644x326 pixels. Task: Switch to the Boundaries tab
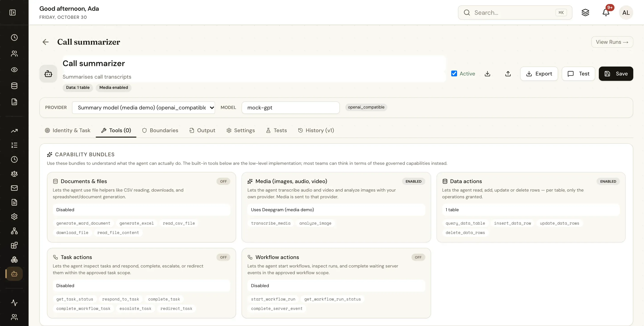(160, 130)
